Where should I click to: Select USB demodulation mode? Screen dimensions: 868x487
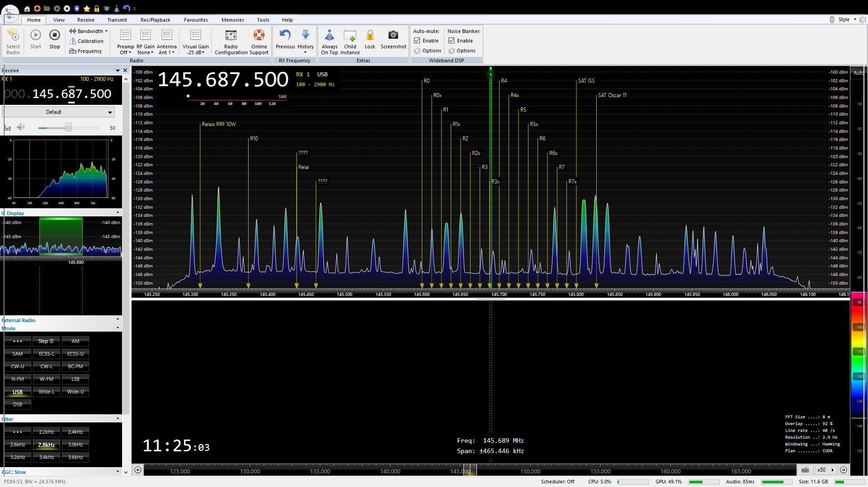point(18,392)
